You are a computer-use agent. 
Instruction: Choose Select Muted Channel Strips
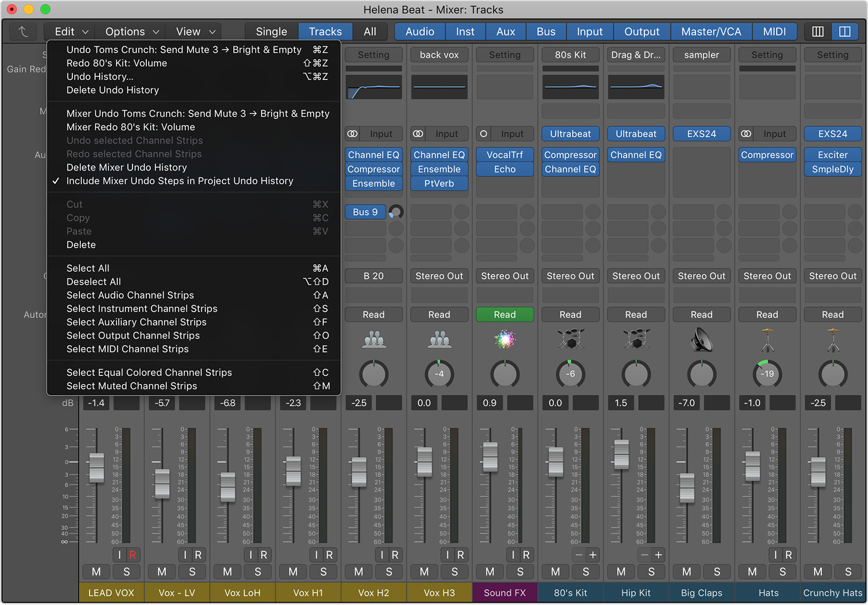[194, 386]
